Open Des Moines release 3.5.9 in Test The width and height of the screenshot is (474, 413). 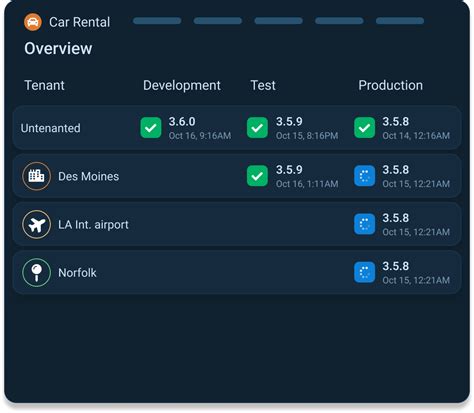(x=289, y=170)
